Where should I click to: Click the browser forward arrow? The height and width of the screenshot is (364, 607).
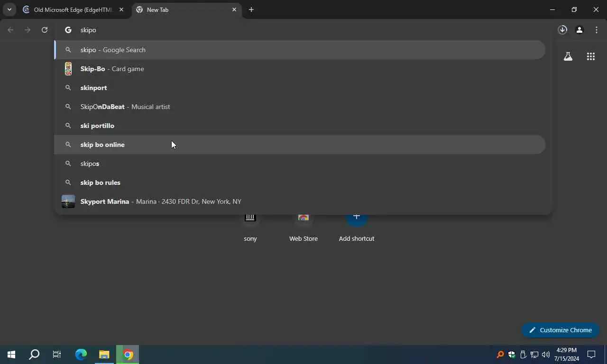click(28, 30)
